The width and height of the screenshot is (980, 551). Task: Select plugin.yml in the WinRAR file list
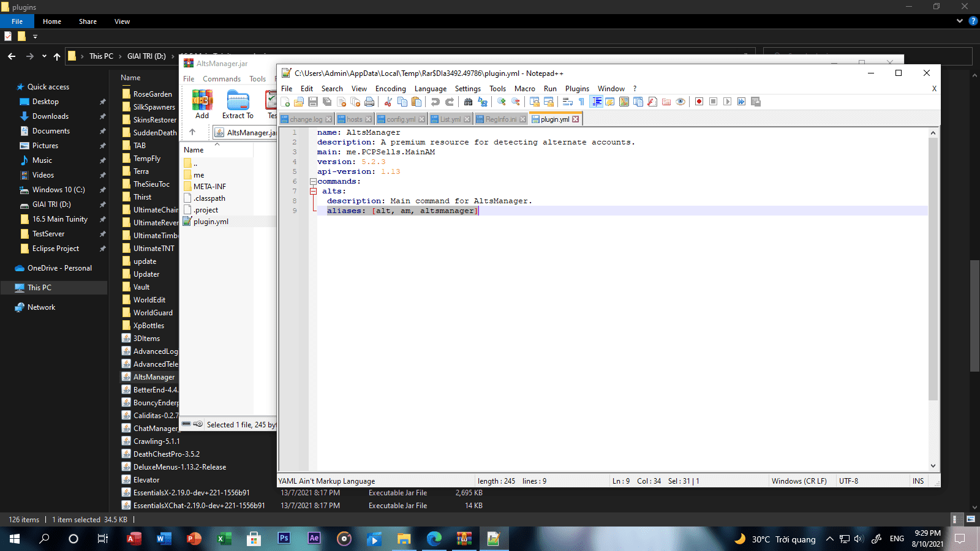pos(211,222)
